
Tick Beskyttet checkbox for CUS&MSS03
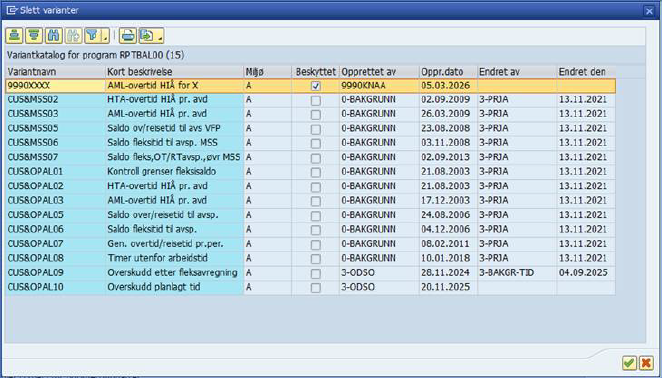(315, 115)
